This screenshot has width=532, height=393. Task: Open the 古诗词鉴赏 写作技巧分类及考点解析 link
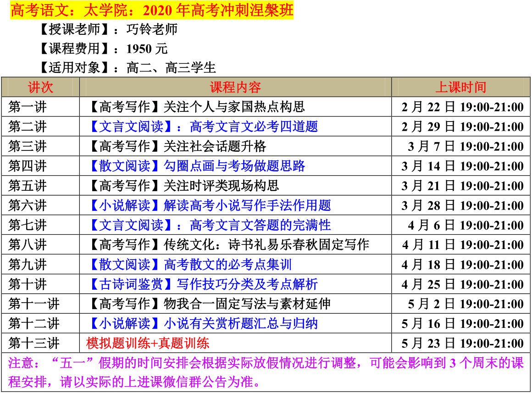point(202,284)
